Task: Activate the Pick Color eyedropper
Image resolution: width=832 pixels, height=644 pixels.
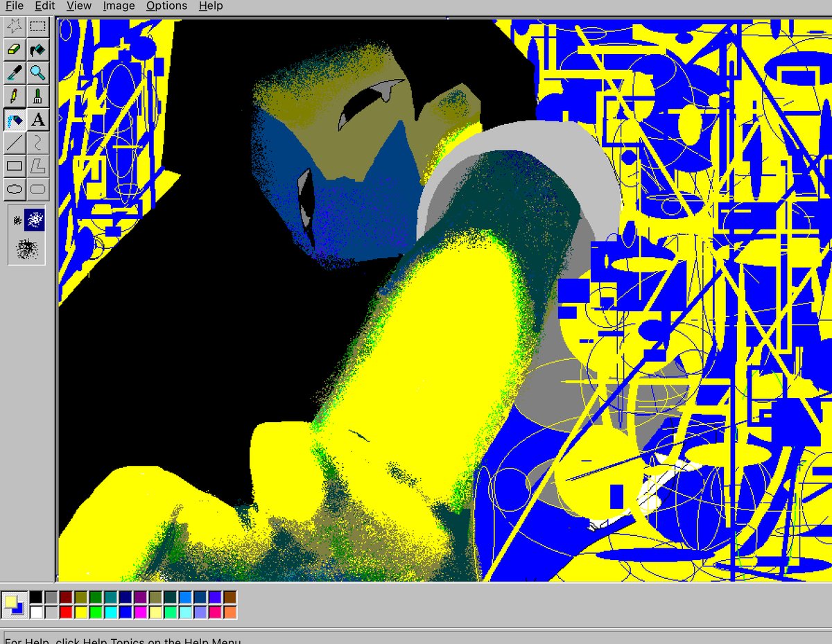Action: (15, 73)
